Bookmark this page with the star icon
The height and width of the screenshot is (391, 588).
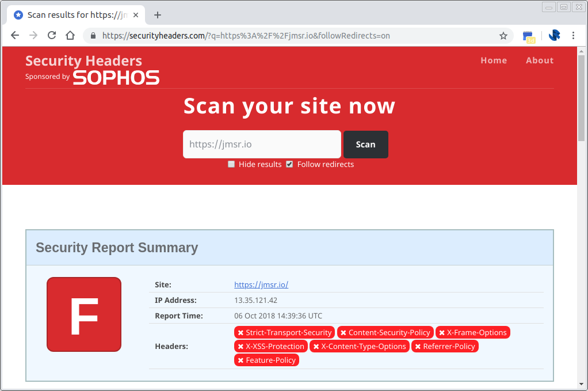click(503, 36)
